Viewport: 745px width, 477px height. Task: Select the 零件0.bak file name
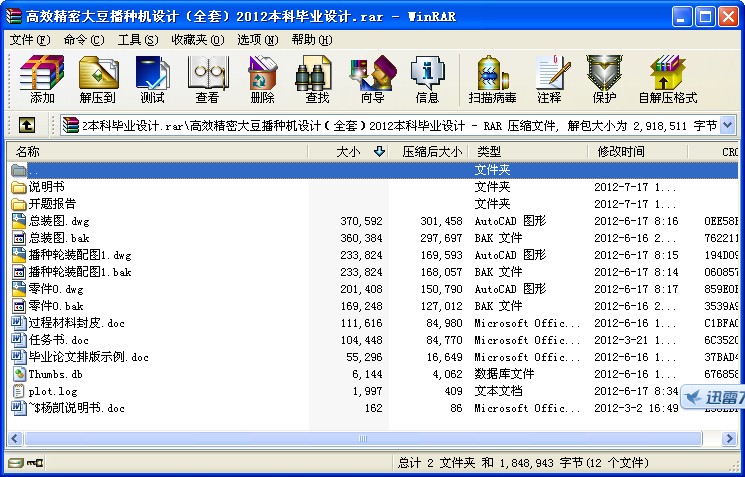[x=56, y=306]
